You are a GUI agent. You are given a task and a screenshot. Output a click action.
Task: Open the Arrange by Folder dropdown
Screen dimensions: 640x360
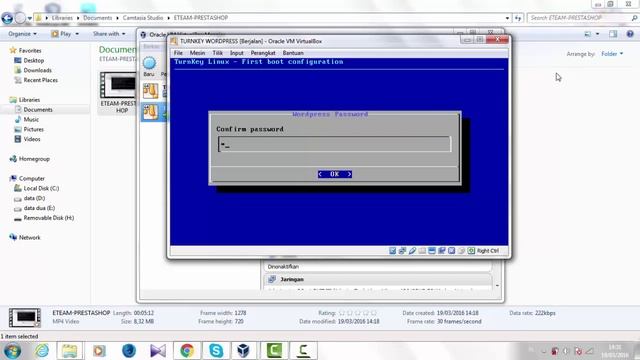tap(612, 54)
